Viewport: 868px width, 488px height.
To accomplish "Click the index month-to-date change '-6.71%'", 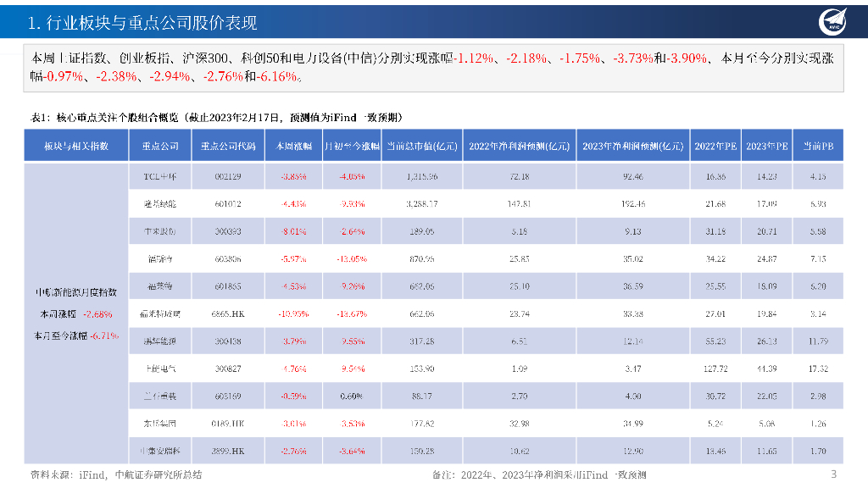I will coord(104,335).
